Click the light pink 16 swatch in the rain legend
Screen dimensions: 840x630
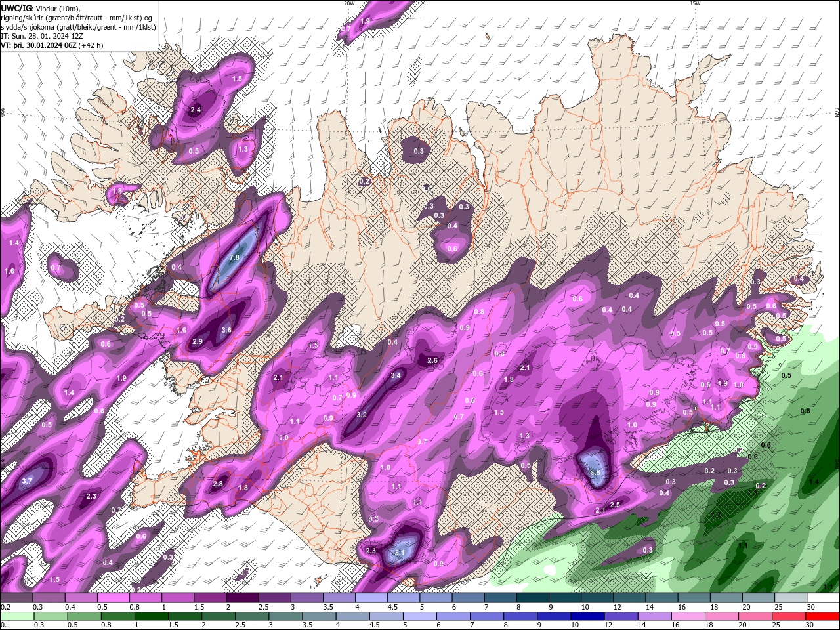pyautogui.click(x=688, y=616)
